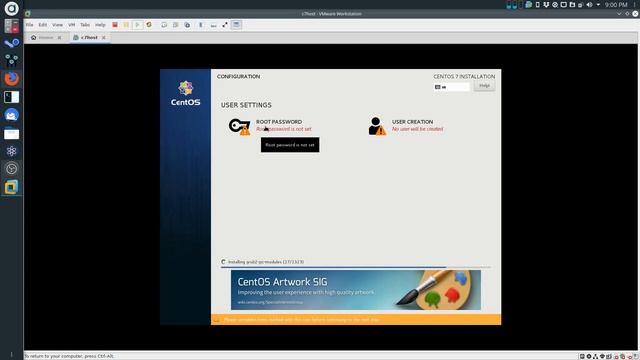
Task: Click the CentOS Artwork SIG banner
Action: 356,290
